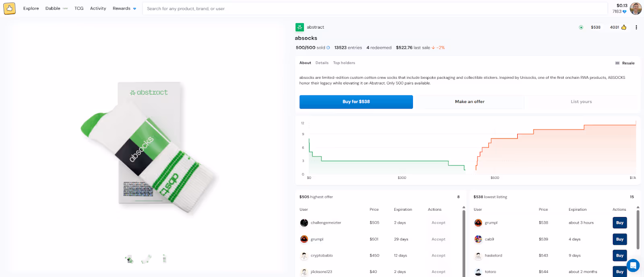This screenshot has height=277, width=644.
Task: Click the Buy for $538 button
Action: [356, 102]
